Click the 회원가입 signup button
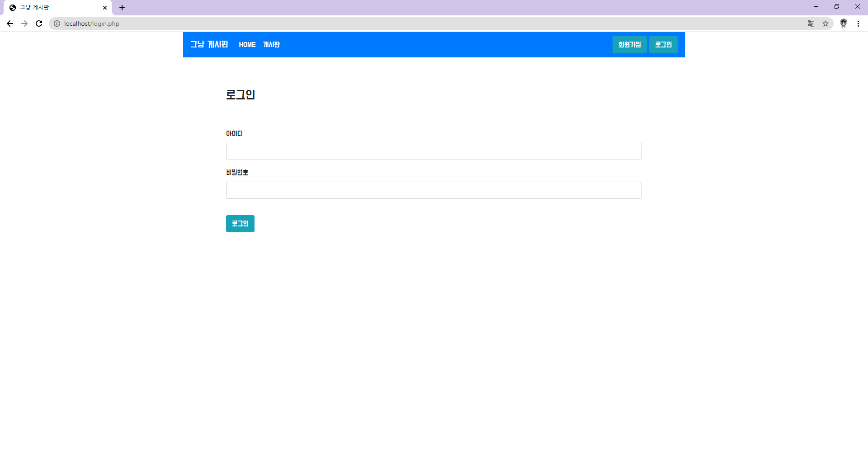 coord(629,45)
